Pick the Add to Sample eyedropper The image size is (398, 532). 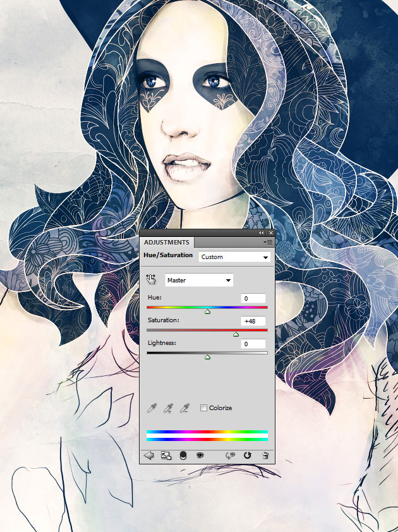[168, 408]
